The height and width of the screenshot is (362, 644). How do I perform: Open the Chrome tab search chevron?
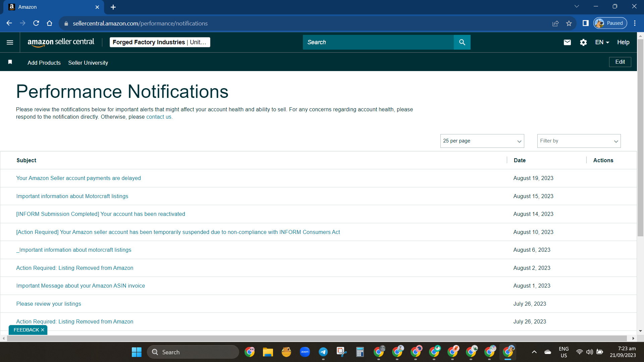pyautogui.click(x=577, y=6)
